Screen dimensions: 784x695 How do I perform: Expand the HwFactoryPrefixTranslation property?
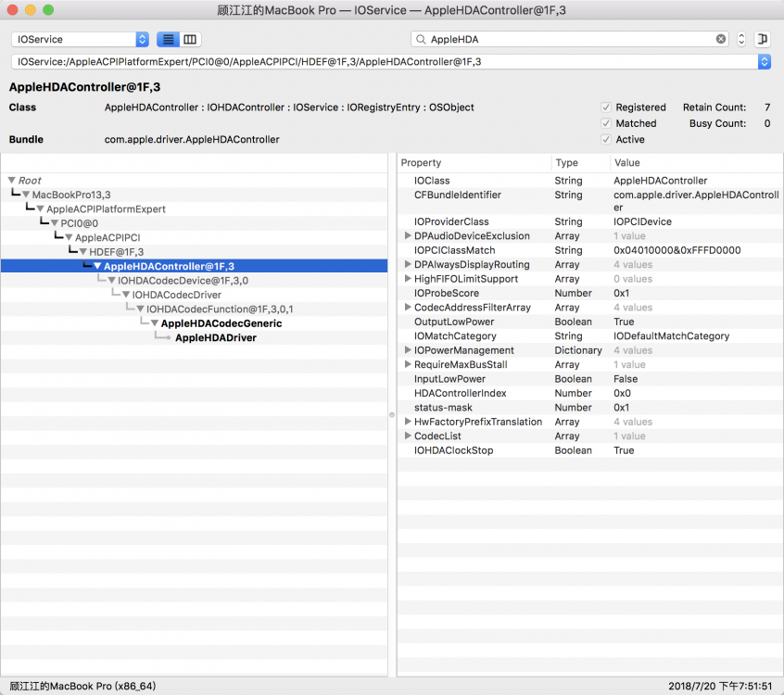coord(408,422)
